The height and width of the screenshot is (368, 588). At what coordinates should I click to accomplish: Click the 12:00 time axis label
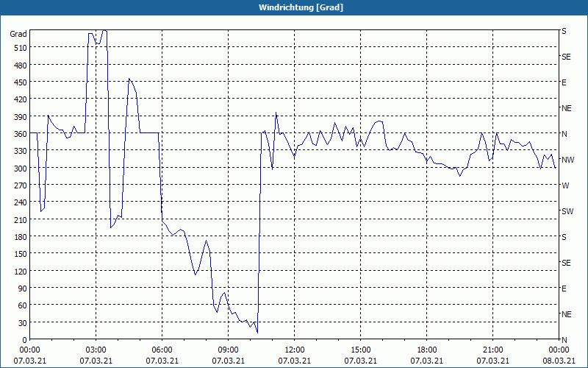(x=294, y=350)
